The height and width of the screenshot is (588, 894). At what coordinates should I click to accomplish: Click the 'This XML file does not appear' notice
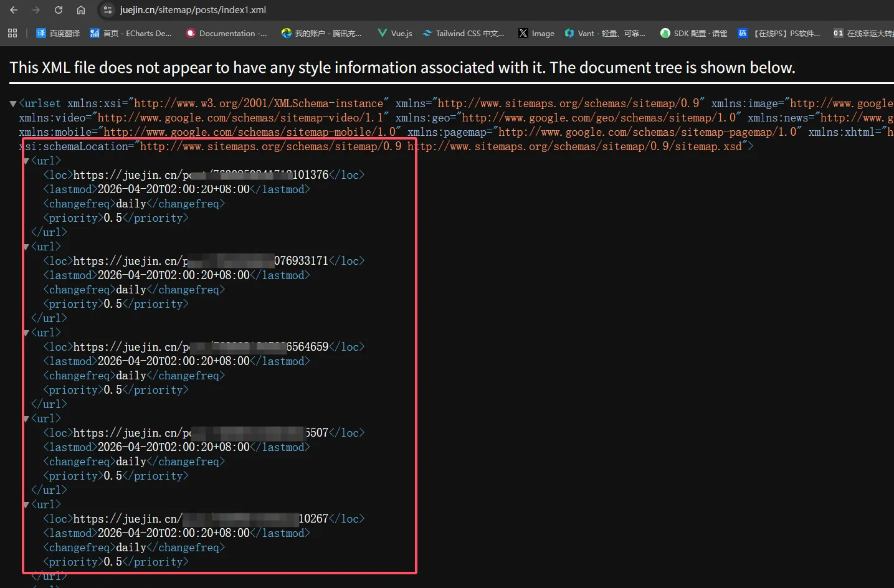[402, 67]
